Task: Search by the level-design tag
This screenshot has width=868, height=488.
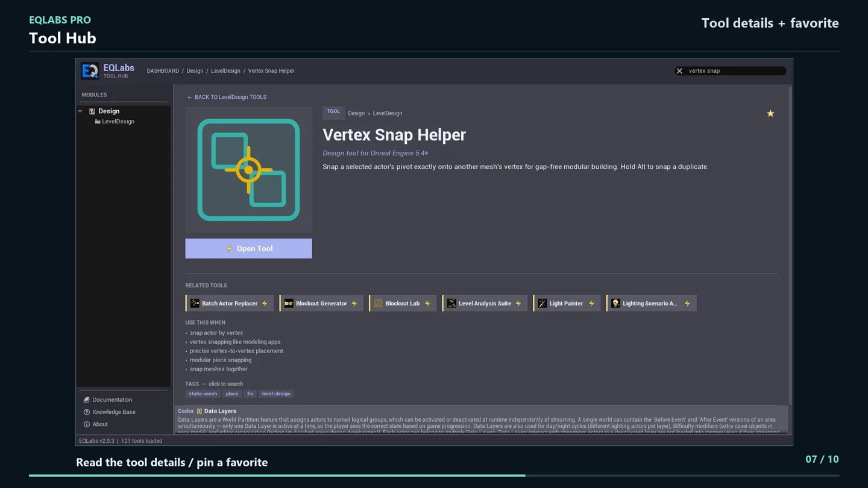Action: tap(276, 394)
